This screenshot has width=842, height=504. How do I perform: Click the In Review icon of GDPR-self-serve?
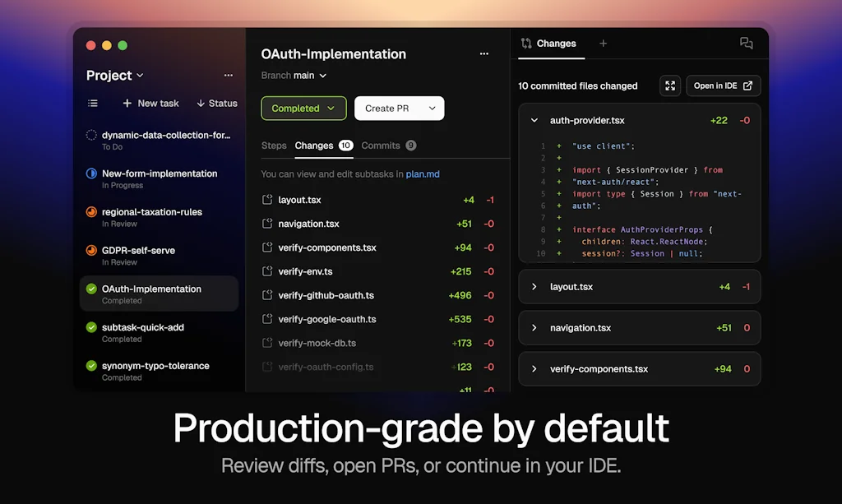(x=91, y=251)
